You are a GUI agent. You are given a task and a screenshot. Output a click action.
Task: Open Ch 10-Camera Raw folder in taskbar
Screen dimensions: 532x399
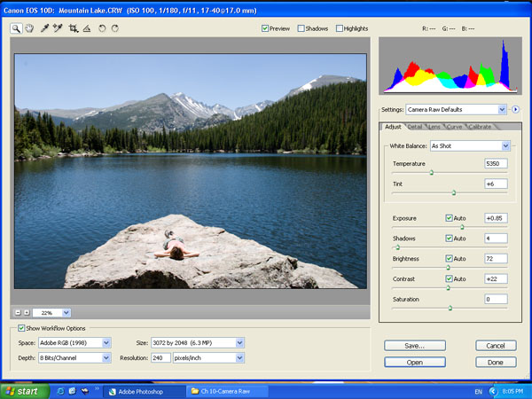coord(227,392)
